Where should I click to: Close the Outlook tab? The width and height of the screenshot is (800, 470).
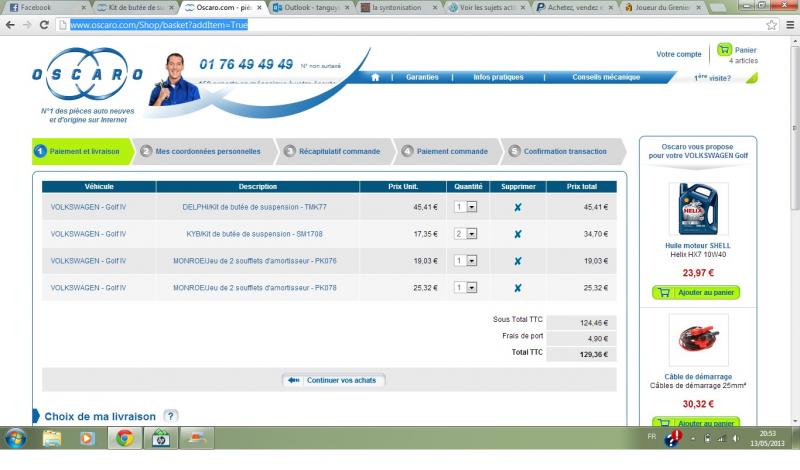tap(347, 8)
